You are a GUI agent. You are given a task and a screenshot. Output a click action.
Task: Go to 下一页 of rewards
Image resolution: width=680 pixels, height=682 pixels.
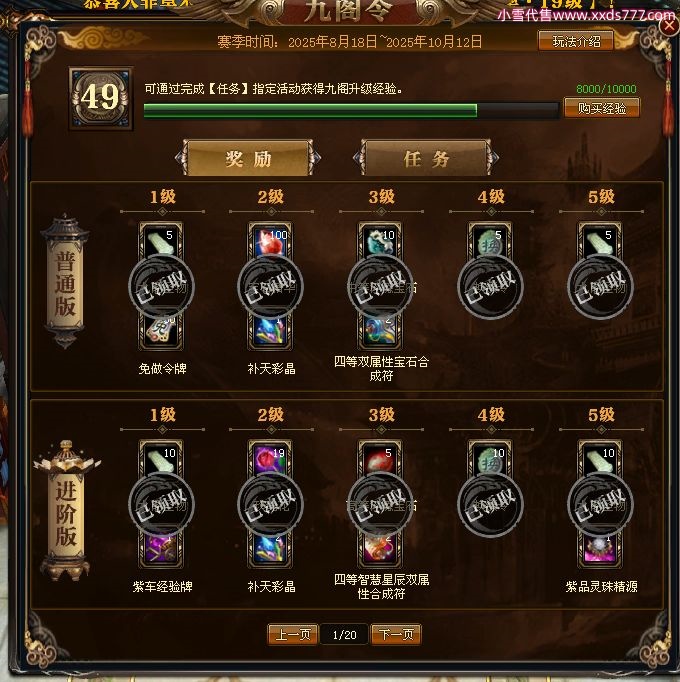pyautogui.click(x=396, y=635)
